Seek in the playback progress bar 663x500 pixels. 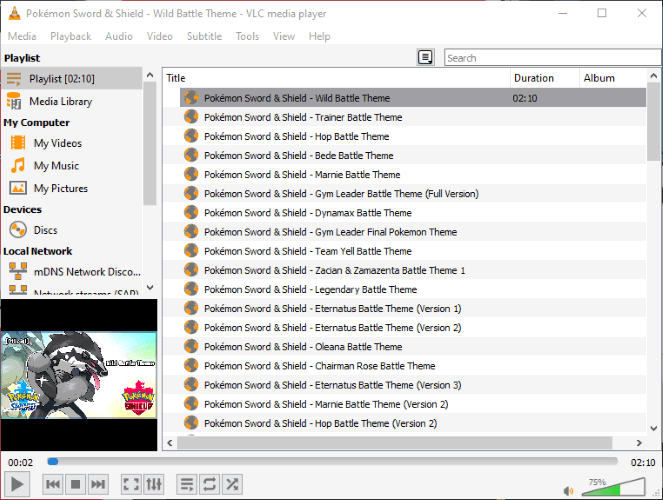point(332,462)
